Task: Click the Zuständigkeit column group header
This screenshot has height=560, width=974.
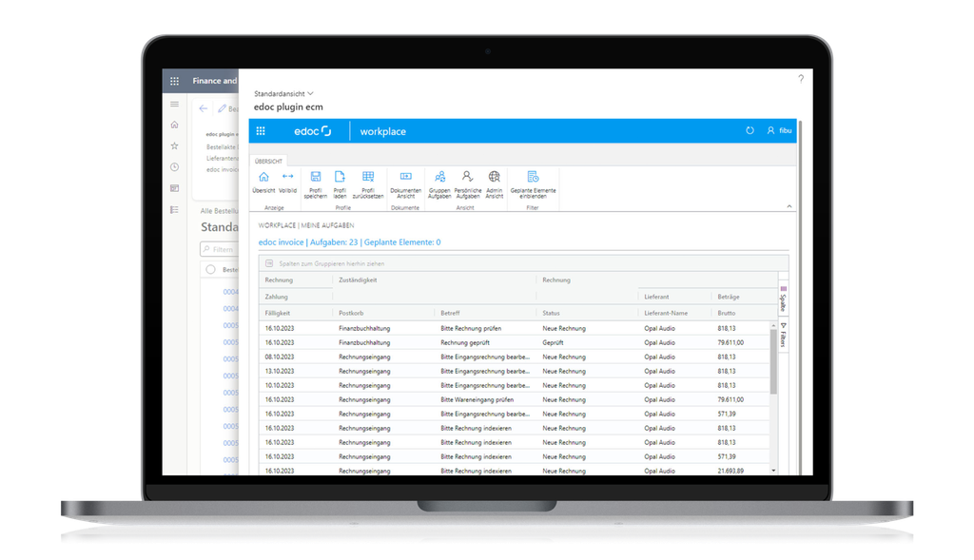Action: tap(358, 280)
